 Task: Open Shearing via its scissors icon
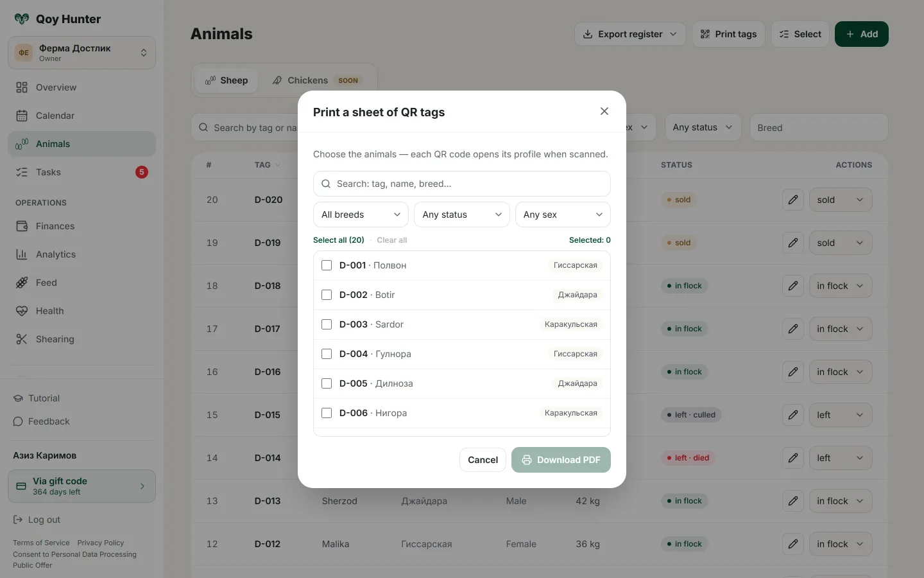[x=22, y=339]
